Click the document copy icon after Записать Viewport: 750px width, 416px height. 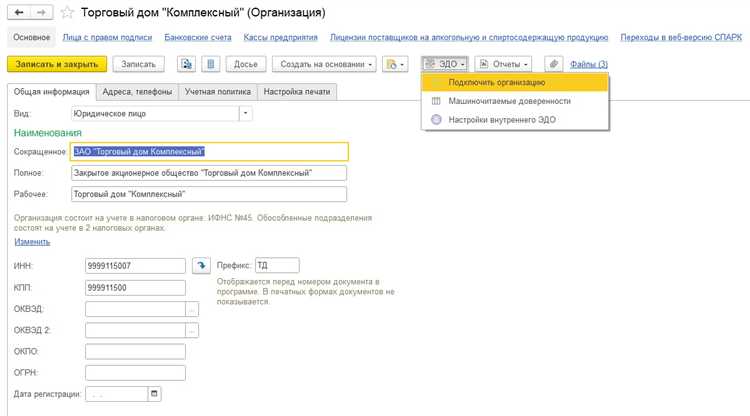187,64
